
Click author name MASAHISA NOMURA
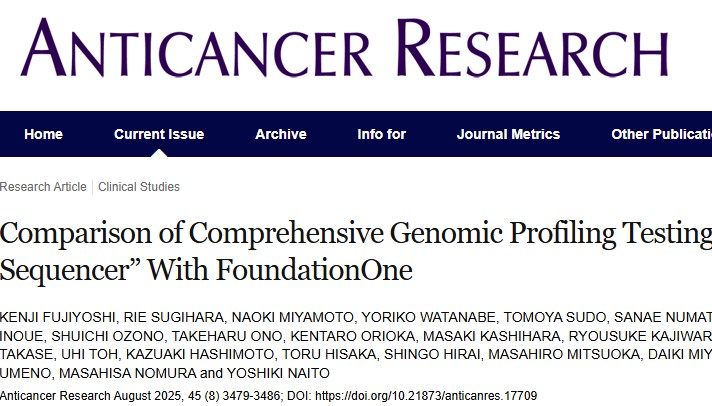[128, 373]
